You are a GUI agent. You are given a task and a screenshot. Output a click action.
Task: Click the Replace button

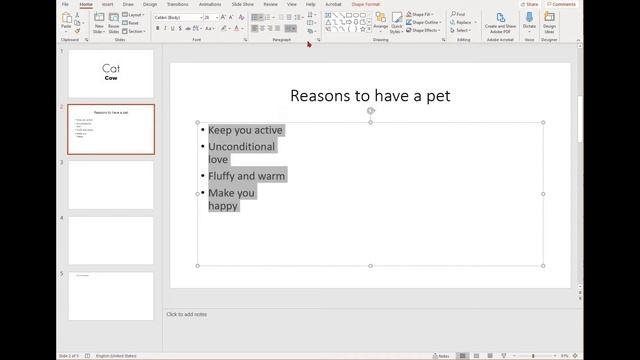click(x=464, y=22)
